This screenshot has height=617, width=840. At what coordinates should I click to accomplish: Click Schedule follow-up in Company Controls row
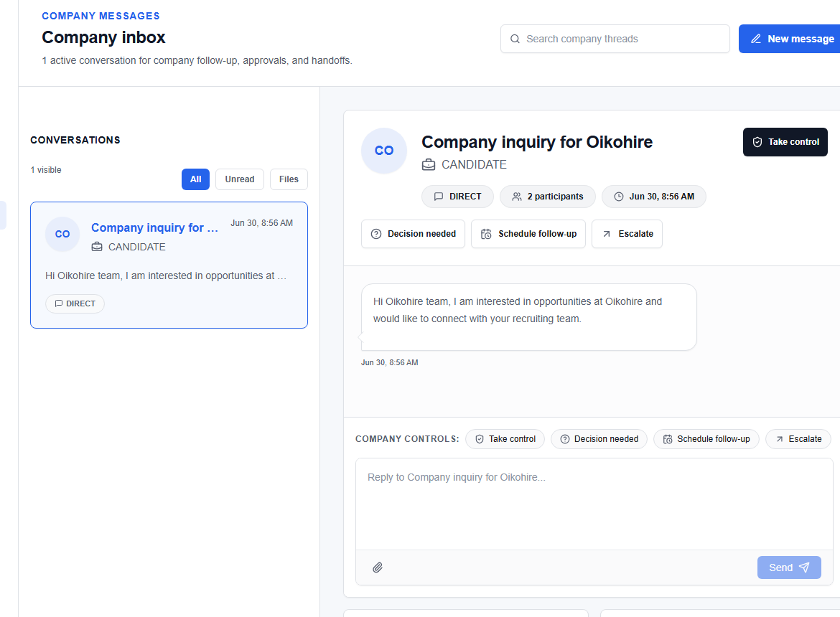click(706, 439)
